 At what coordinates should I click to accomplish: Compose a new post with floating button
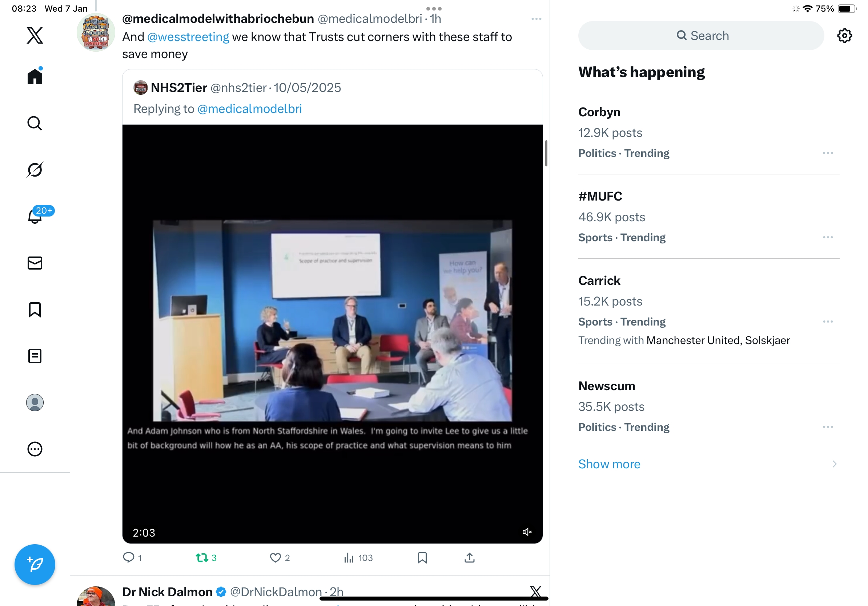[x=35, y=565]
